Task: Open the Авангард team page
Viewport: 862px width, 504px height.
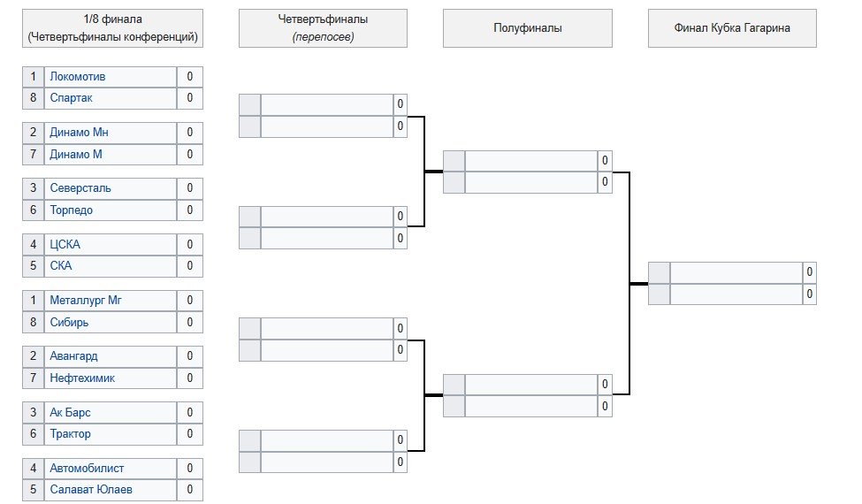Action: coord(74,356)
